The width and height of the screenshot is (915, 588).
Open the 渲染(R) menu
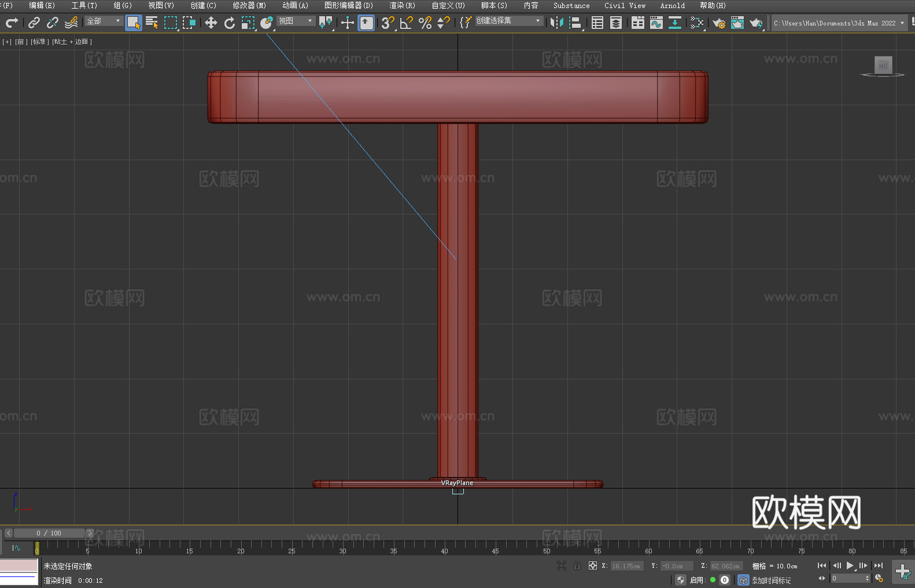pos(402,5)
